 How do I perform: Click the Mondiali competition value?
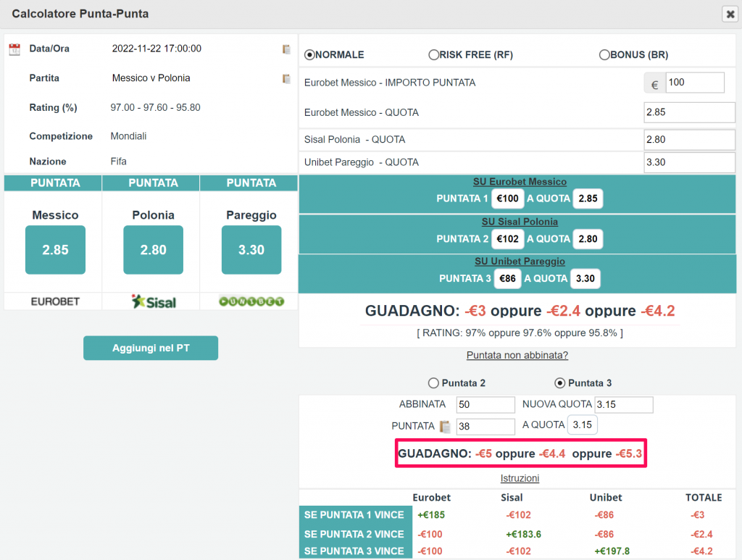click(x=128, y=136)
